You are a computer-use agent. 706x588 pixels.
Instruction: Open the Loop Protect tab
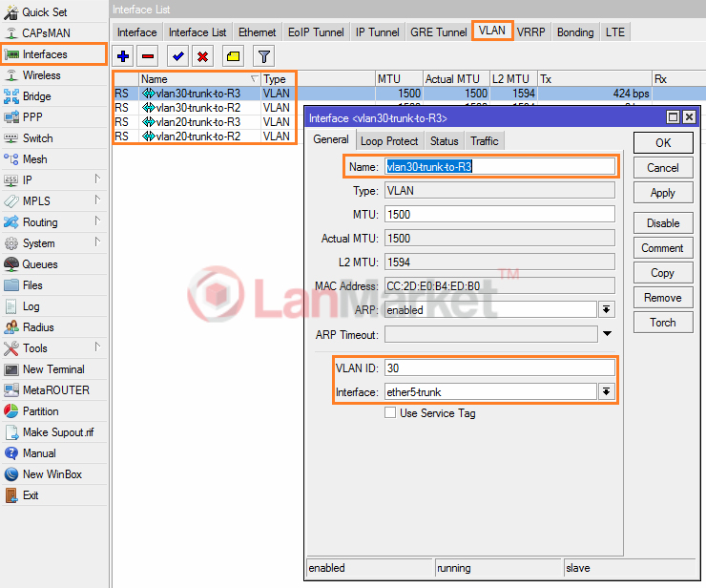(388, 141)
